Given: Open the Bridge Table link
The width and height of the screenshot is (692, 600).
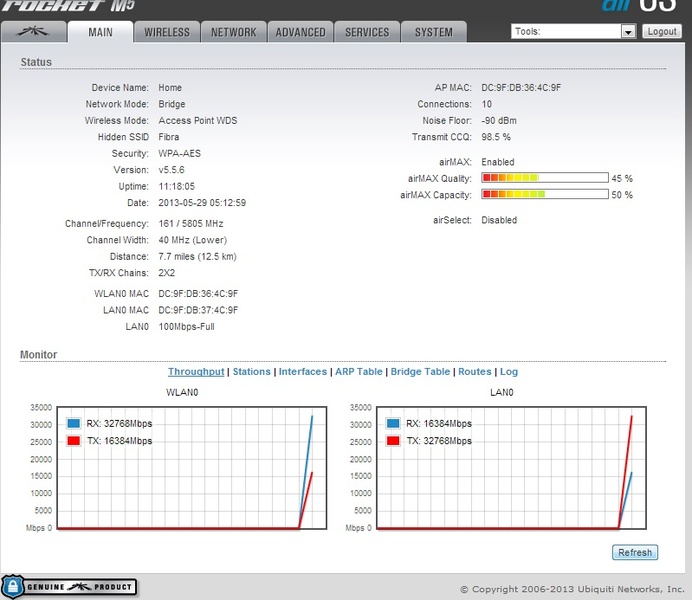Looking at the screenshot, I should pos(420,371).
